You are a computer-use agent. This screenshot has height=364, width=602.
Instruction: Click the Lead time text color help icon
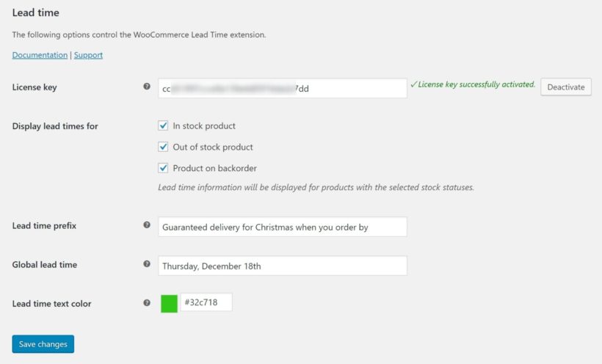147,302
